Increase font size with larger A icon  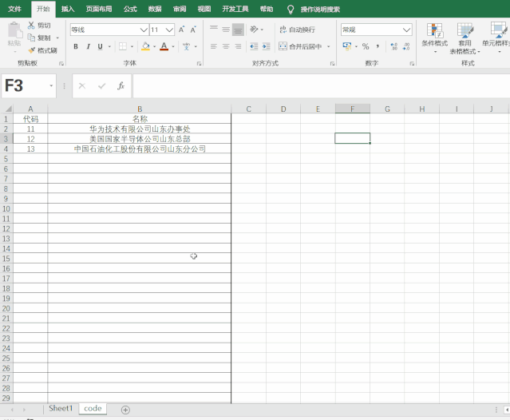(181, 30)
